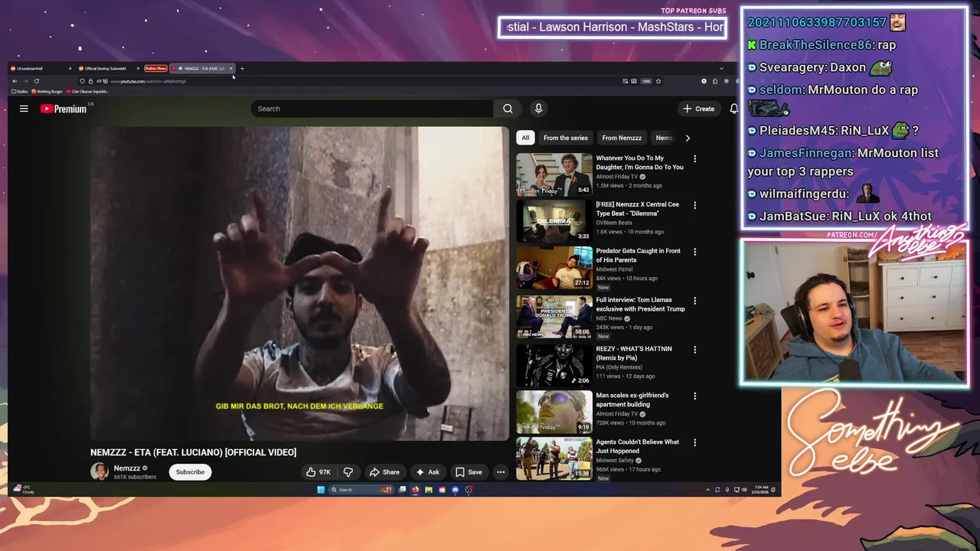Open a new browser tab
Screen dimensions: 980x551
pos(242,68)
